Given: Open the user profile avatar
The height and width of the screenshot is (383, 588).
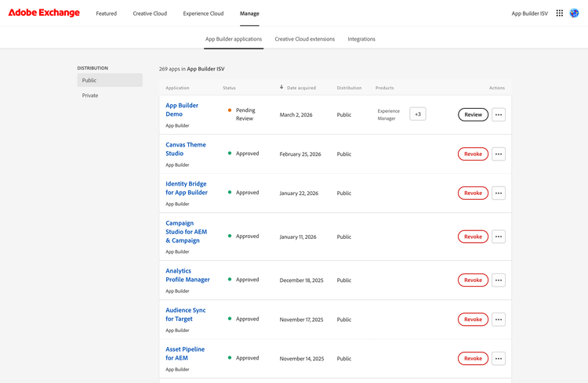Looking at the screenshot, I should (574, 13).
